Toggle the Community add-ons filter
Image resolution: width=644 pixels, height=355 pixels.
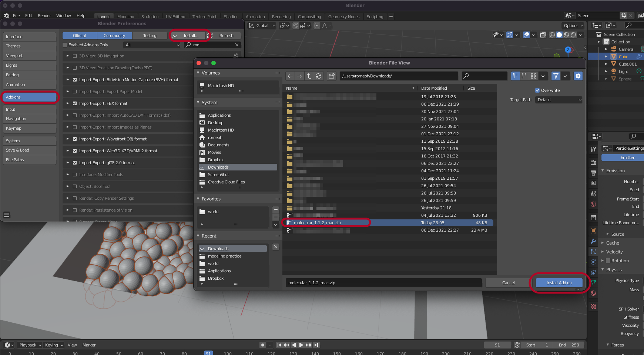(x=114, y=36)
